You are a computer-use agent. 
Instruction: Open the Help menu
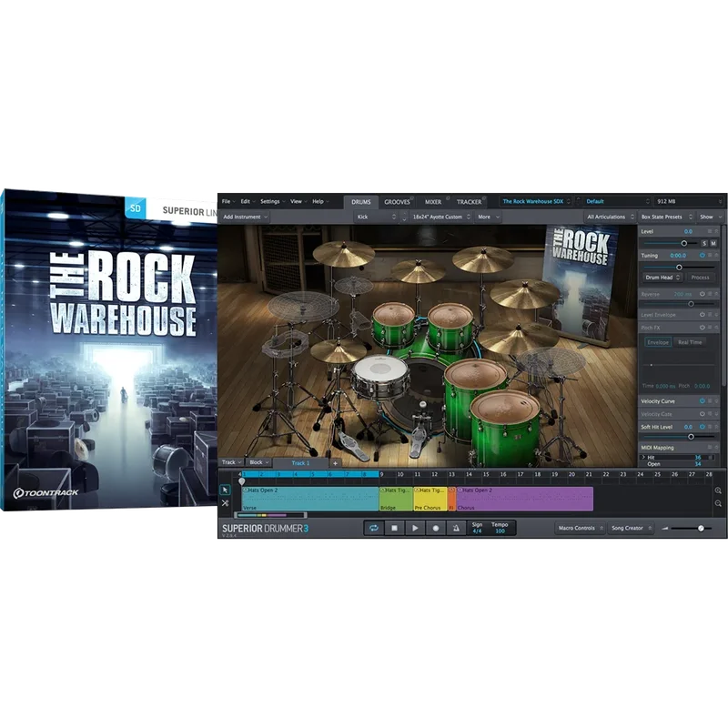point(320,201)
